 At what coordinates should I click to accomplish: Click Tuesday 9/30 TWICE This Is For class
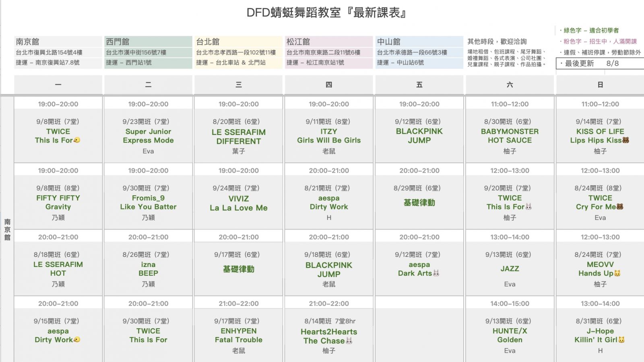(x=148, y=335)
